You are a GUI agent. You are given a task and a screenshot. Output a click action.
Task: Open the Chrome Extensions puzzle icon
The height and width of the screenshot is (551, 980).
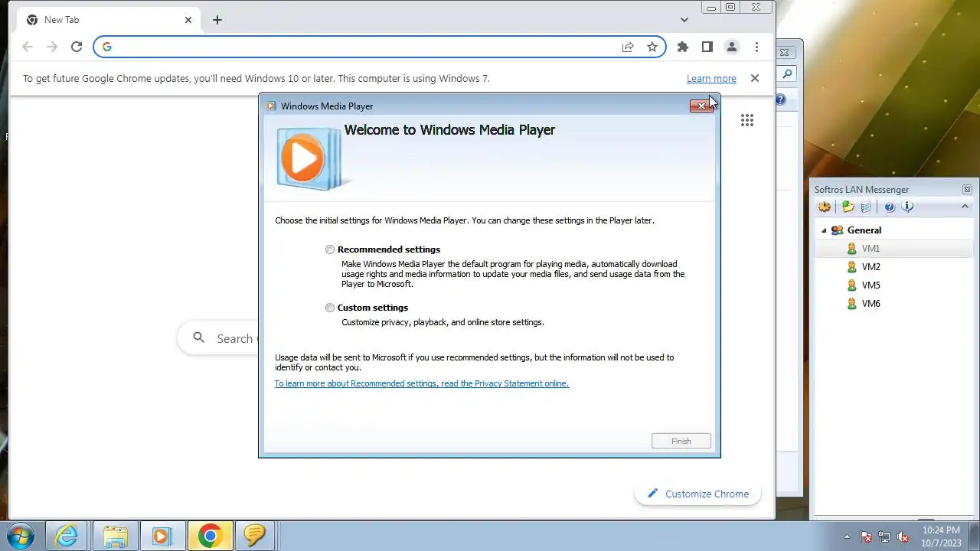[683, 47]
